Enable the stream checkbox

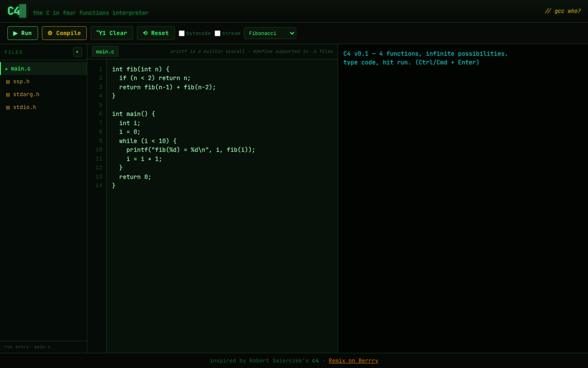218,34
